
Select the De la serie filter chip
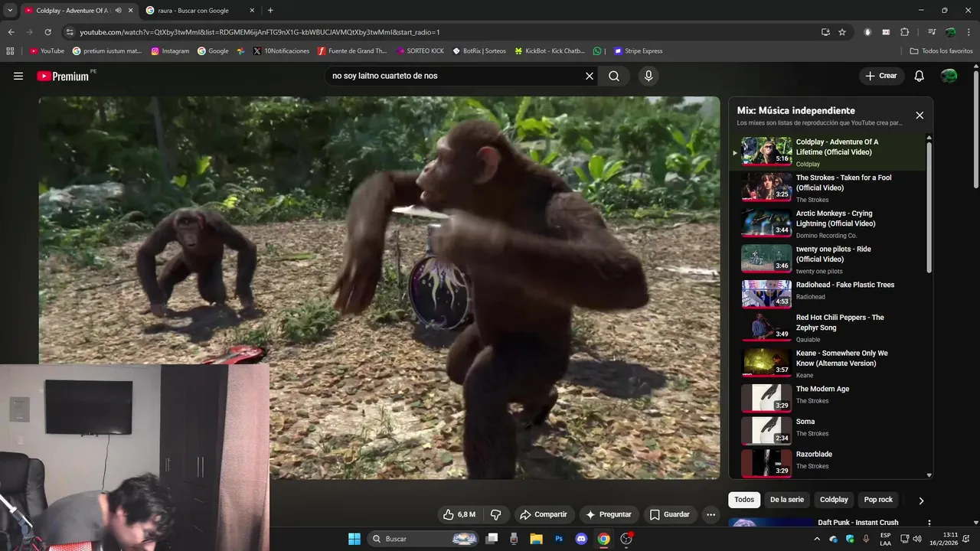click(x=787, y=500)
